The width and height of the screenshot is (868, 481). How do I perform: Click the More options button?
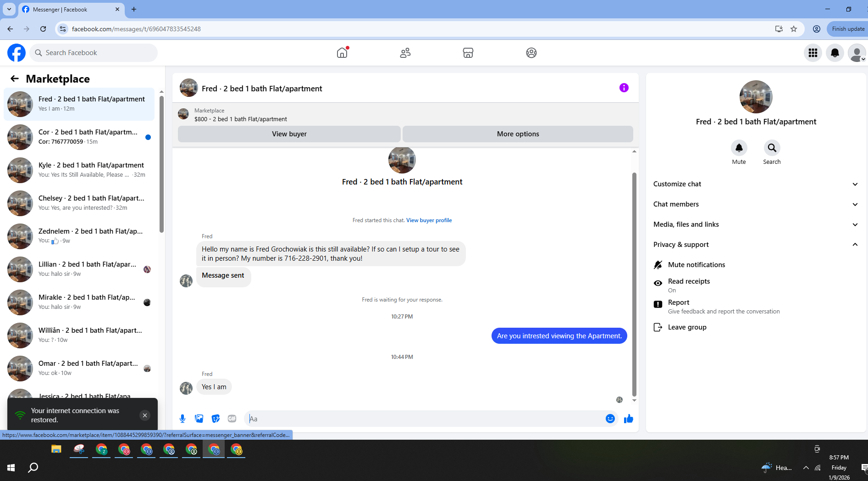[518, 134]
